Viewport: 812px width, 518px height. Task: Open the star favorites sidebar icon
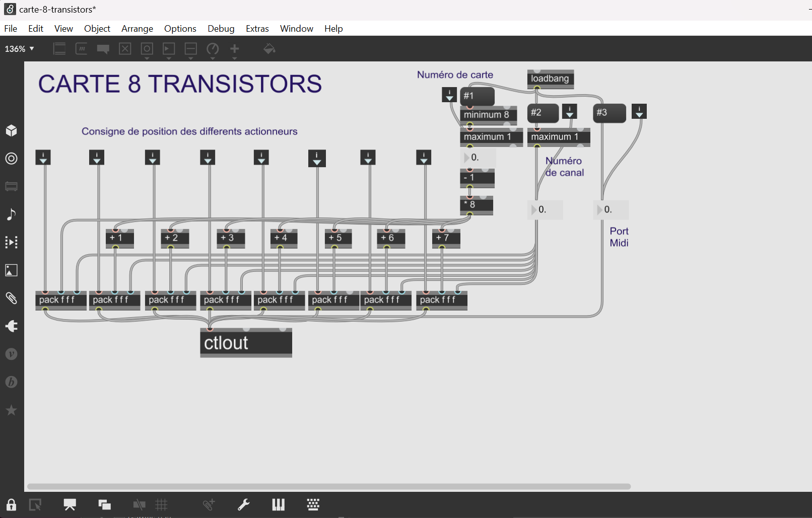[12, 410]
